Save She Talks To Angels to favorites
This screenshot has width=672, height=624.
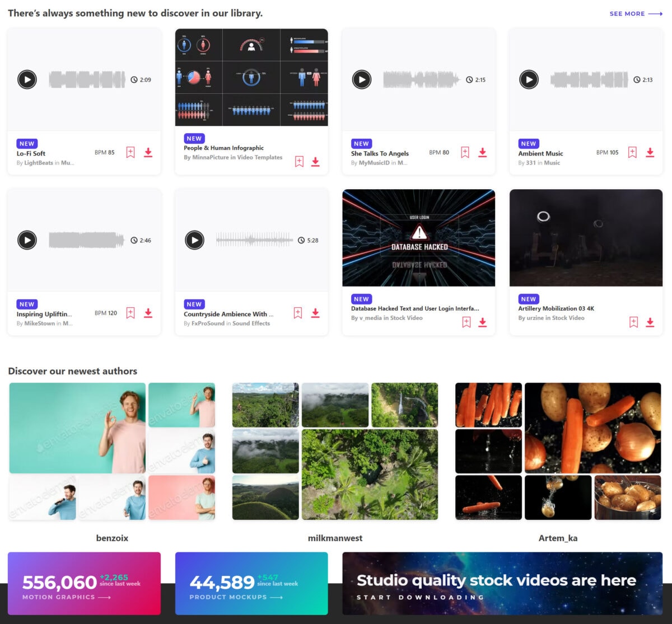[465, 152]
